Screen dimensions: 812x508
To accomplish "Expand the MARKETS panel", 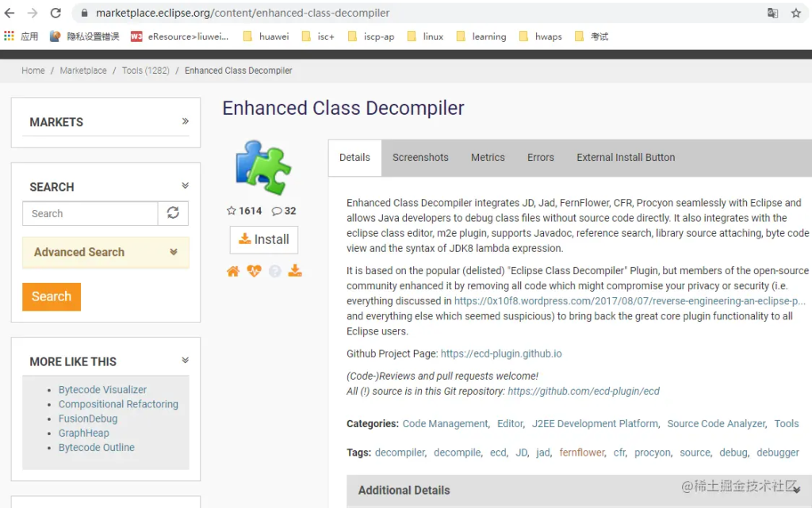I will [185, 121].
